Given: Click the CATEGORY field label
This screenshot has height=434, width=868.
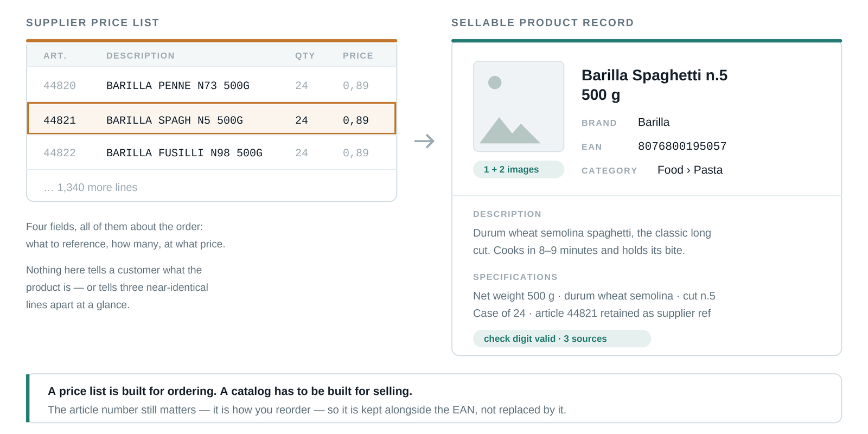Looking at the screenshot, I should tap(609, 170).
